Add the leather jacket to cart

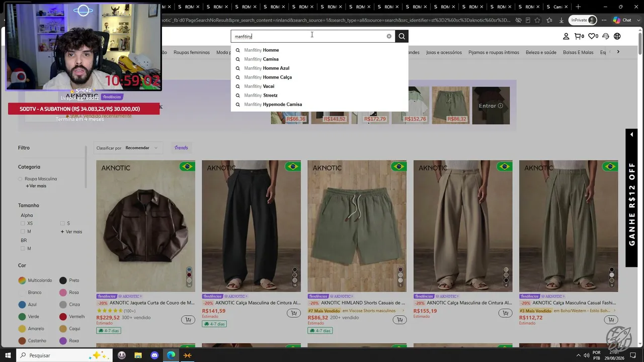tap(188, 320)
